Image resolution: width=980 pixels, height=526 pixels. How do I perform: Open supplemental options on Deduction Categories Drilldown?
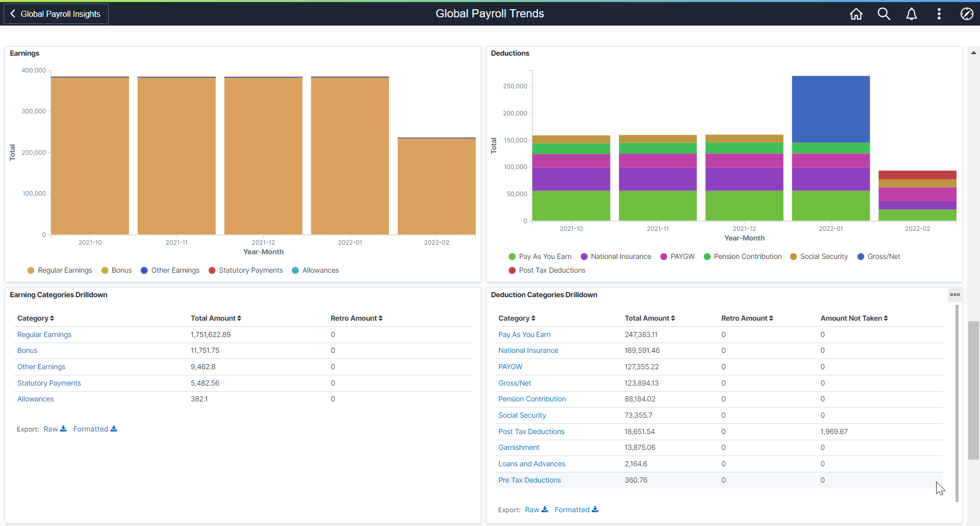(x=955, y=295)
